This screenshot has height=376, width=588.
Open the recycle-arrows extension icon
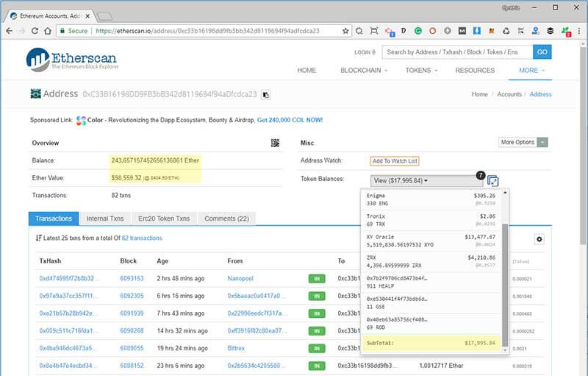click(506, 31)
